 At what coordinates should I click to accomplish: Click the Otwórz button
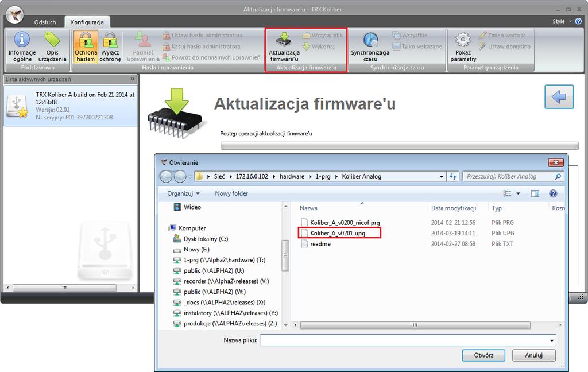[x=483, y=355]
